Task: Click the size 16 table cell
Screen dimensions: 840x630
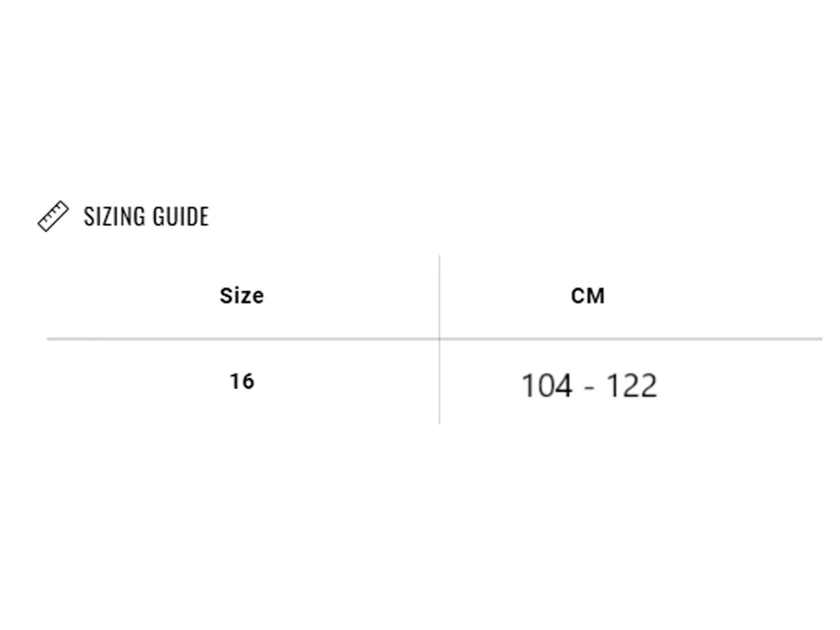Action: 241,381
